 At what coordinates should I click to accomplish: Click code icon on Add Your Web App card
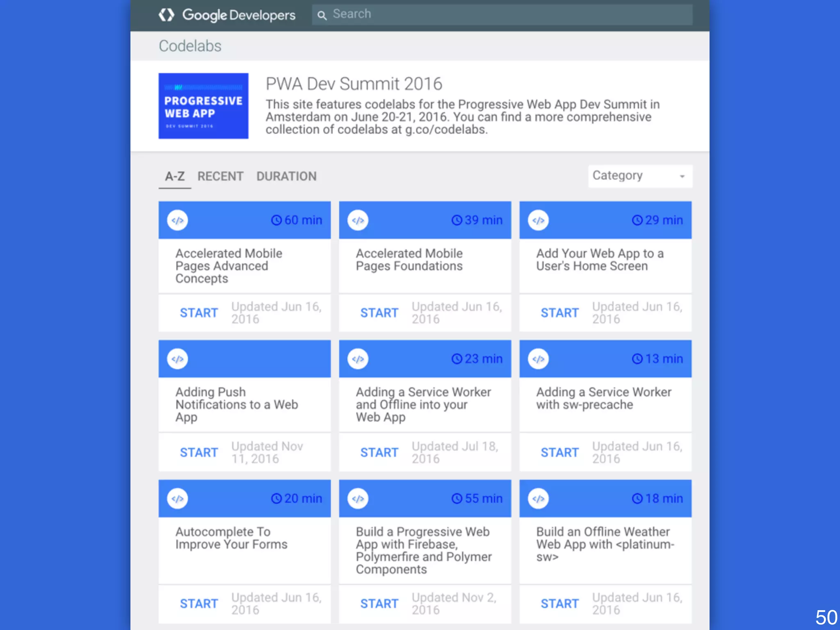coord(538,220)
